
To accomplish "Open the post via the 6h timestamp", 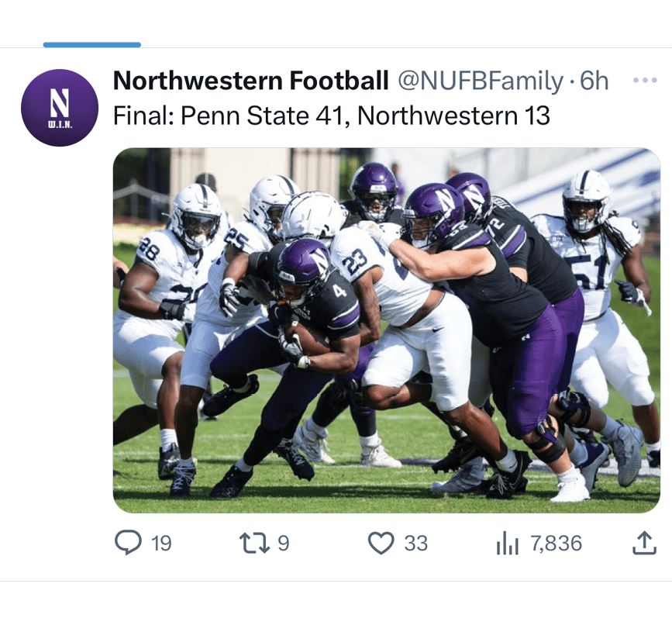I will tap(595, 81).
